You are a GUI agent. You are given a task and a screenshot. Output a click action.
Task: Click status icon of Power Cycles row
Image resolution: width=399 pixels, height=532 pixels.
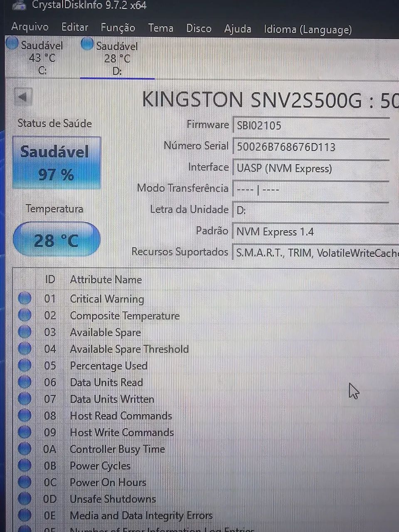(25, 465)
